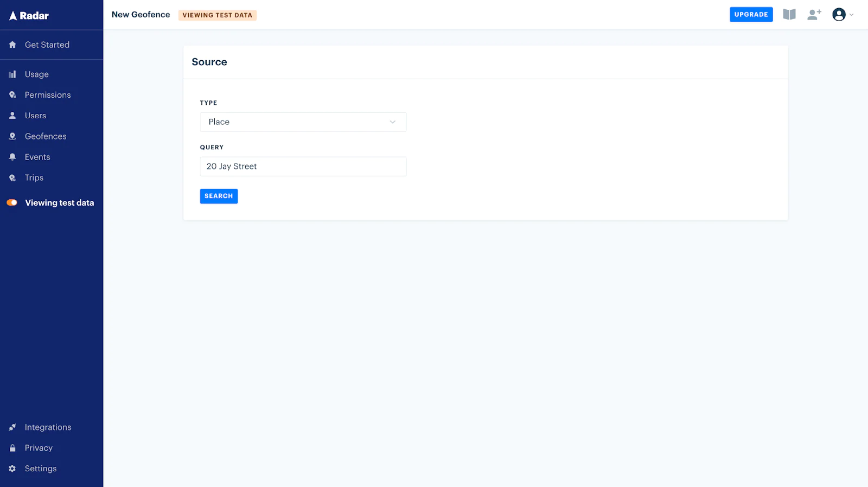Open the documentation book icon
868x487 pixels.
(789, 15)
